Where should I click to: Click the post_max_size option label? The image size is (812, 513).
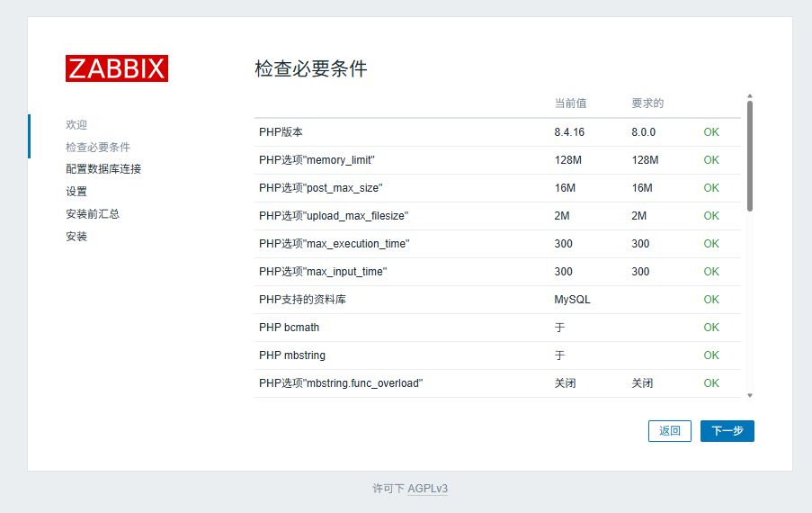pyautogui.click(x=320, y=188)
